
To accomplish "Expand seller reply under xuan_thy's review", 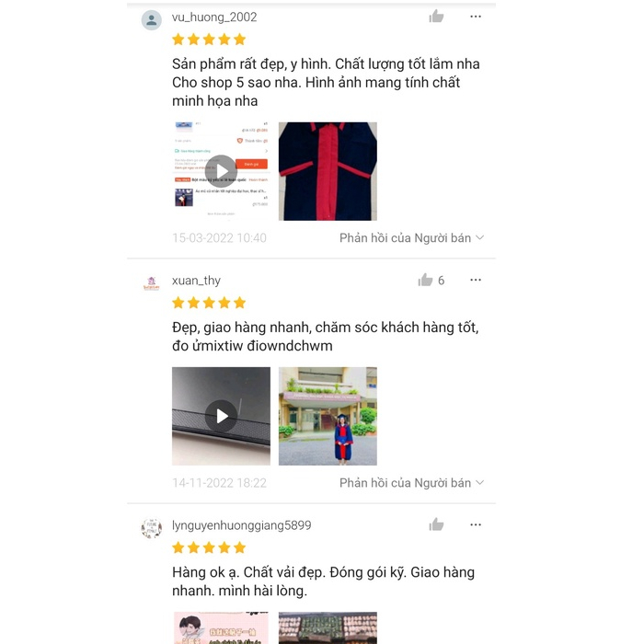I will coord(411,483).
